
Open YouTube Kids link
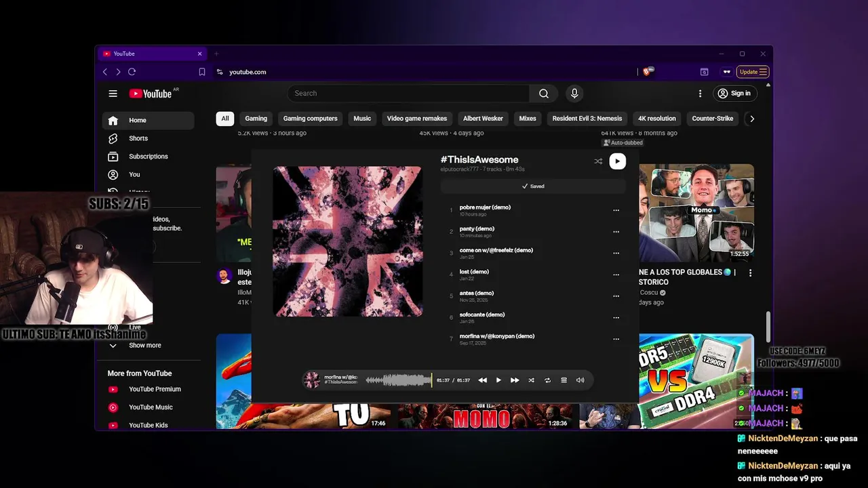click(x=148, y=425)
